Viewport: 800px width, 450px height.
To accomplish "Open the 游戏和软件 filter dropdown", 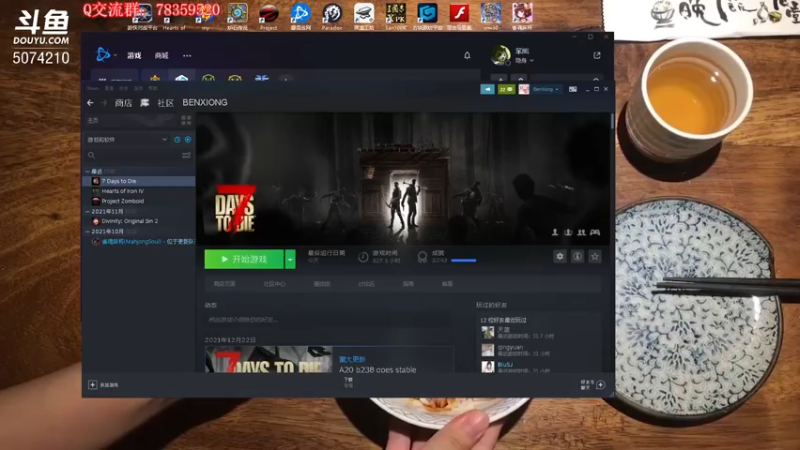I will pyautogui.click(x=127, y=139).
